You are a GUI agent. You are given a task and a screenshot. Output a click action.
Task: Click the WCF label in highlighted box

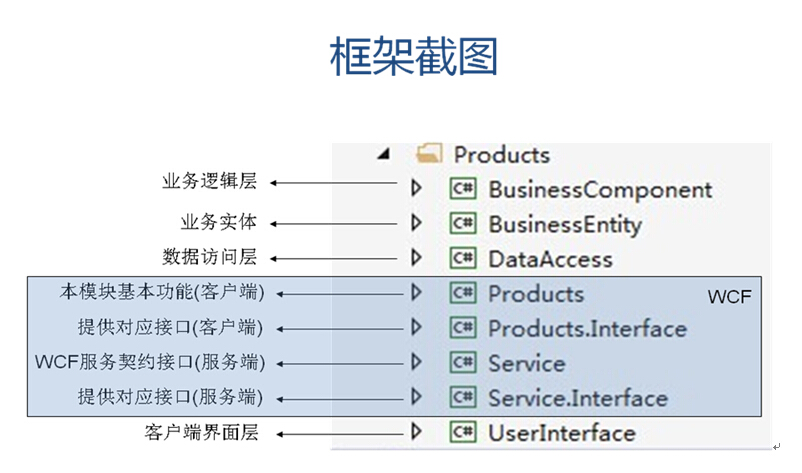click(x=729, y=297)
